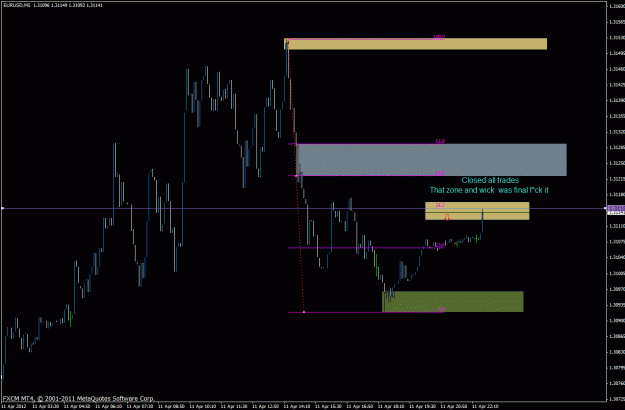Screen dimensions: 625x410
Task: Click the 11 Apr 08:50 time label
Action: point(171,406)
